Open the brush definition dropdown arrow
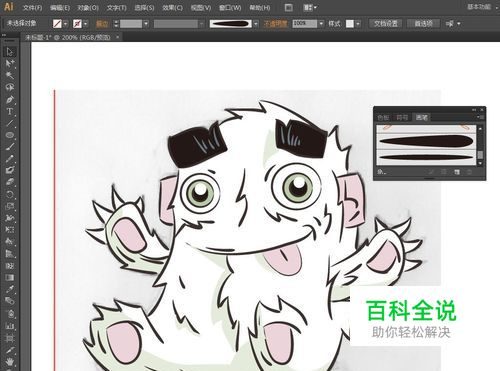 pyautogui.click(x=256, y=24)
